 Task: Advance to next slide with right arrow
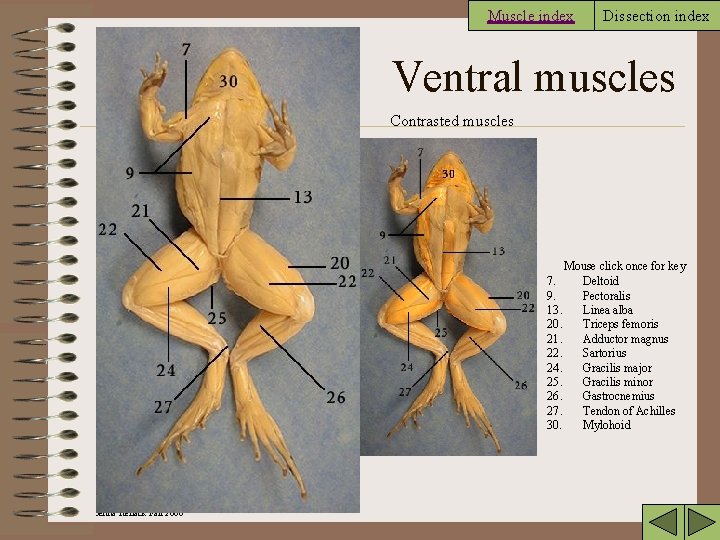(701, 522)
